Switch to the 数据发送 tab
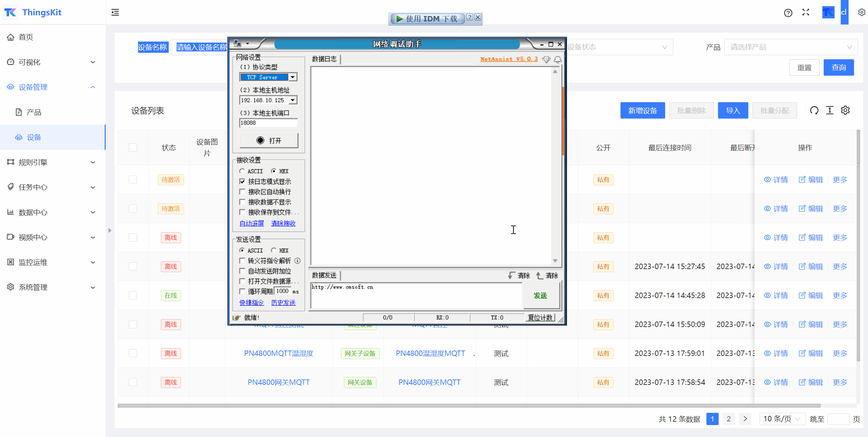868x437 pixels. pos(325,275)
